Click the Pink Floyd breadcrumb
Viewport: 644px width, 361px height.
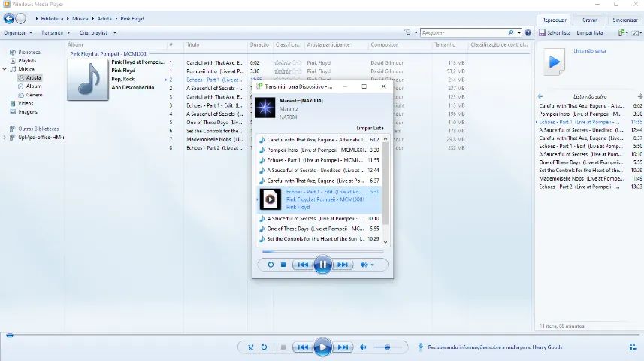[132, 19]
